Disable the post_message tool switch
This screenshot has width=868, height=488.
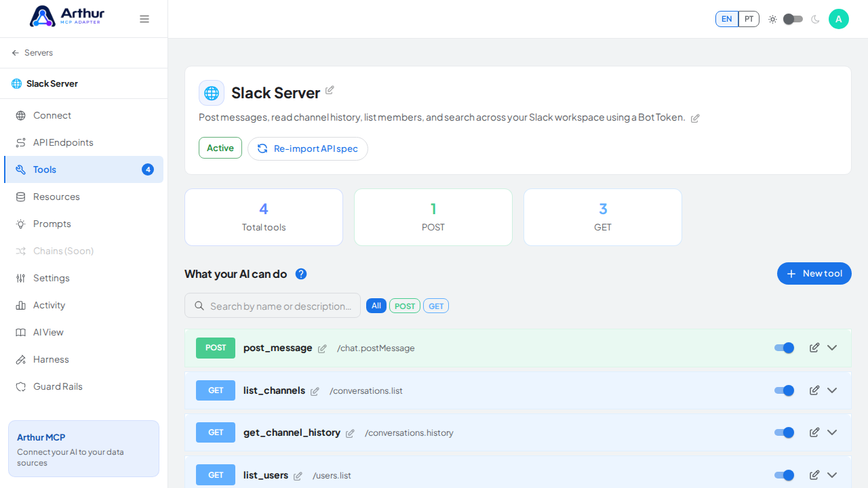[785, 348]
